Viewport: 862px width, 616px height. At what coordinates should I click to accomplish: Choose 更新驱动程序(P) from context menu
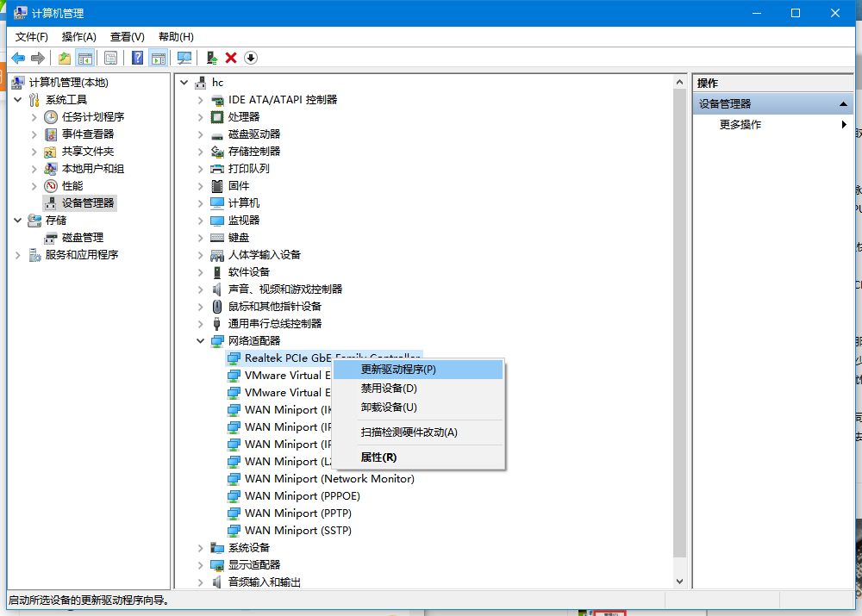[398, 370]
